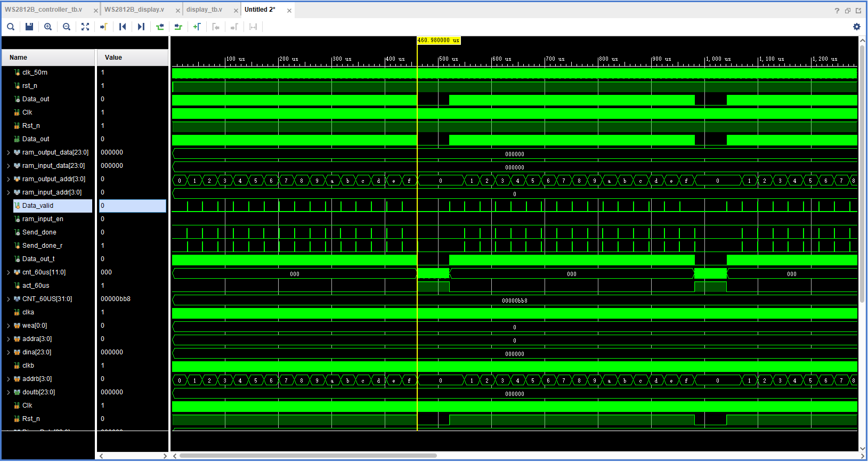The image size is (868, 462).
Task: Close the display_tb.v tab
Action: (236, 11)
